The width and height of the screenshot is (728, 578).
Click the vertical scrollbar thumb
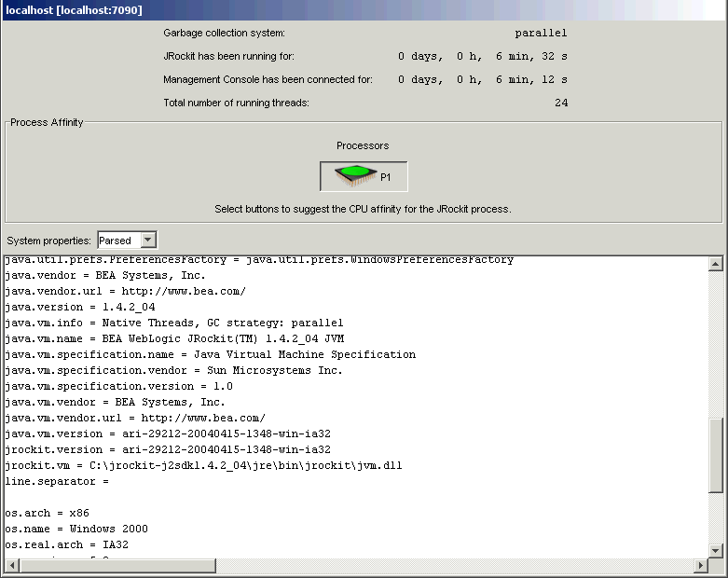716,455
